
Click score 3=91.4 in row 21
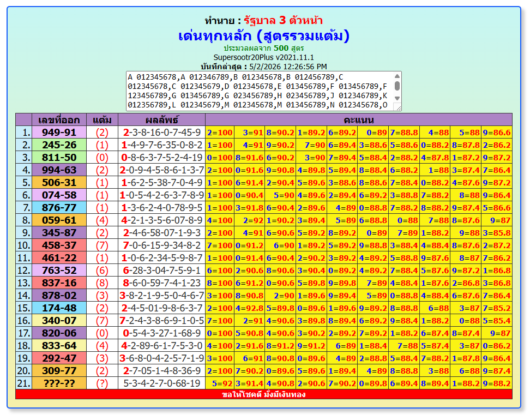(249, 383)
